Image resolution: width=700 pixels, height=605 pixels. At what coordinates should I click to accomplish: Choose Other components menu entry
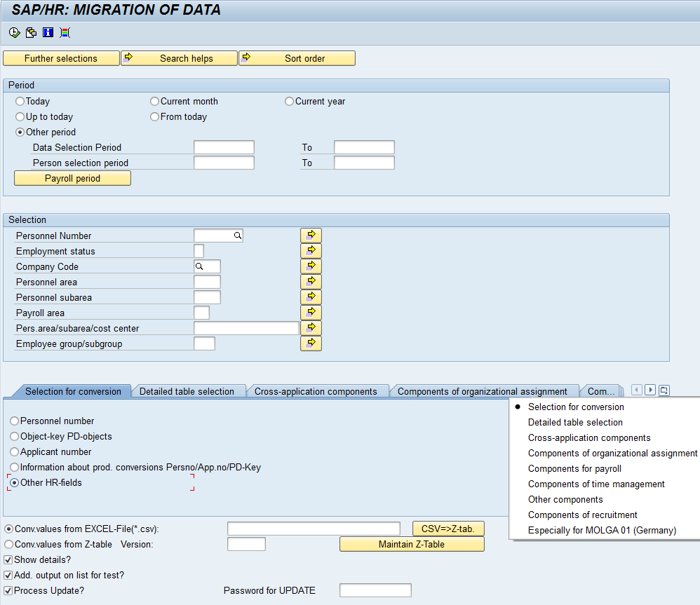pos(565,499)
